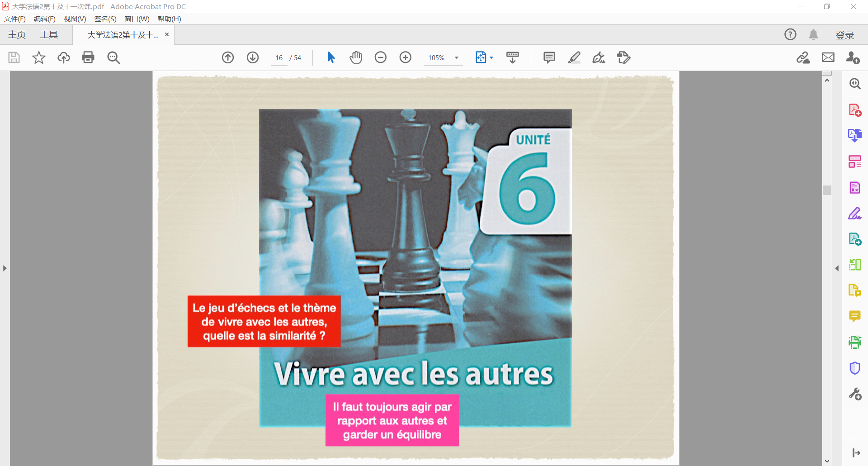
Task: Open the yellow document tool with a comment badge
Action: [855, 290]
